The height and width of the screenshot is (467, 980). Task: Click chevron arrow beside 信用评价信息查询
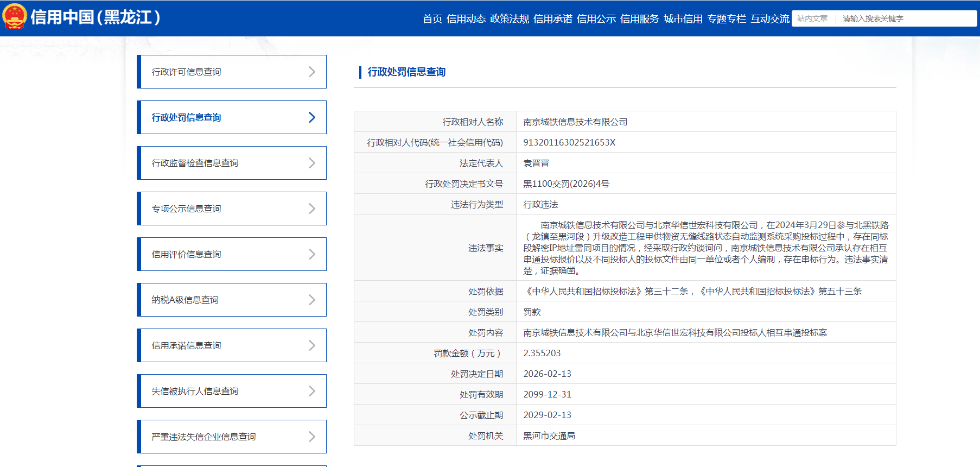tap(311, 254)
